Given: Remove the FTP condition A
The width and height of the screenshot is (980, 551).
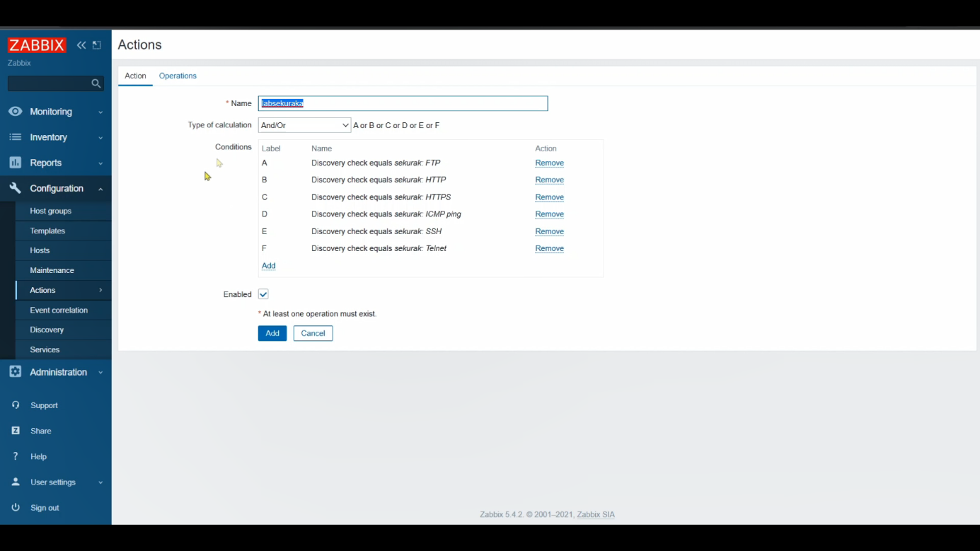Looking at the screenshot, I should 549,163.
